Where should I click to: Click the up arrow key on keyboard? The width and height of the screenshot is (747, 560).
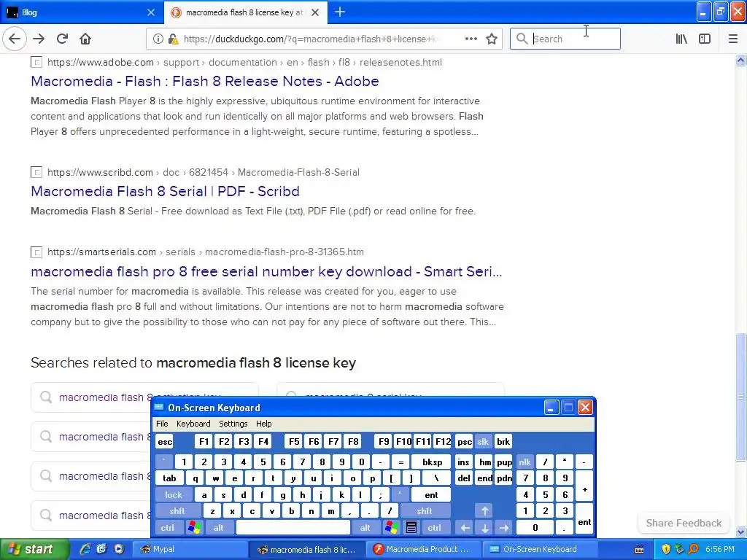484,511
